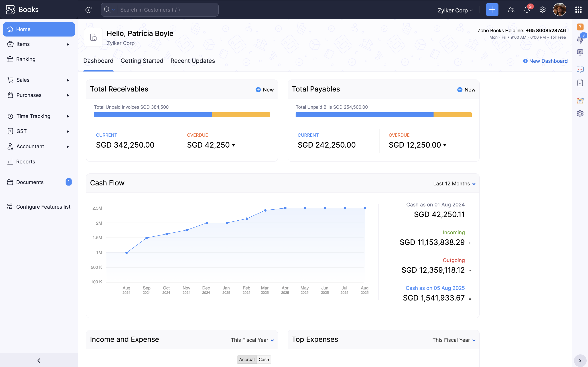Viewport: 588px width, 367px height.
Task: Click the orange help question-mark icon
Action: click(x=581, y=27)
